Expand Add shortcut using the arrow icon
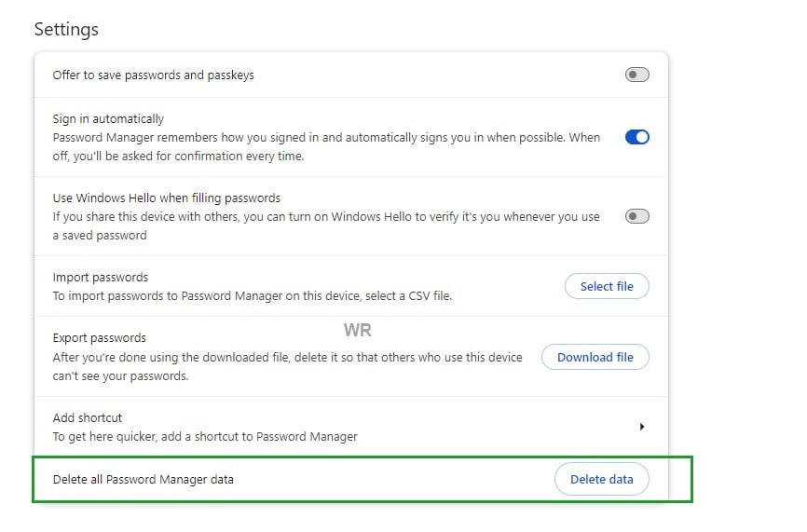 click(642, 427)
